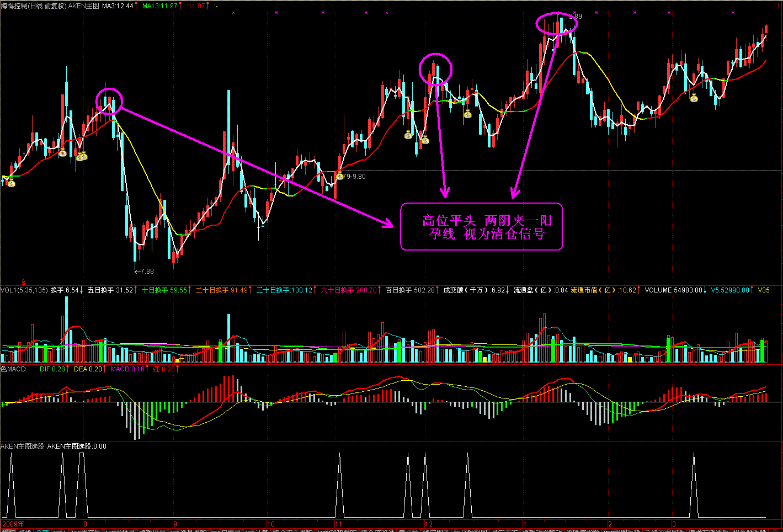
Task: Click the V5:52990.80 label
Action: [x=730, y=290]
